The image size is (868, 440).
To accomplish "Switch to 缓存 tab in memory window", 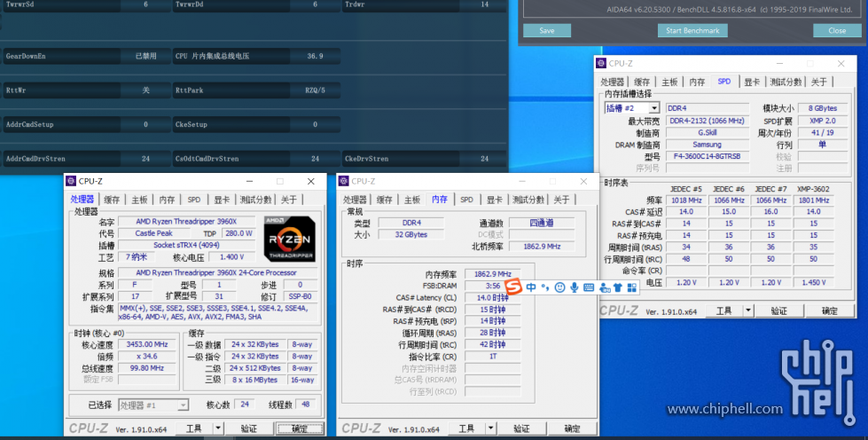I will [x=384, y=200].
